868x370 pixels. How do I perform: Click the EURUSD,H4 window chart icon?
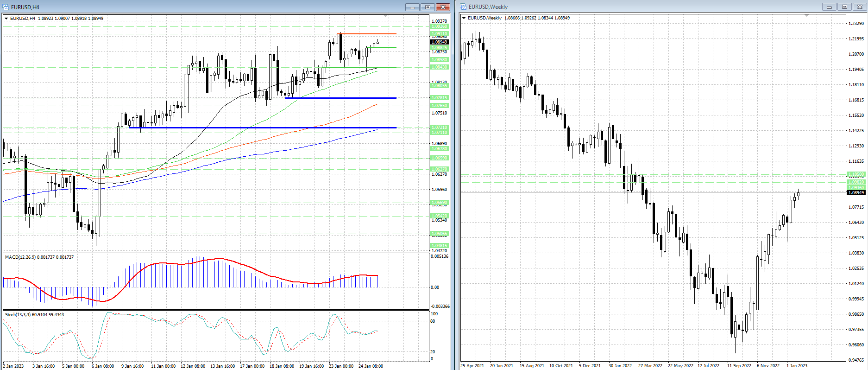pyautogui.click(x=6, y=7)
